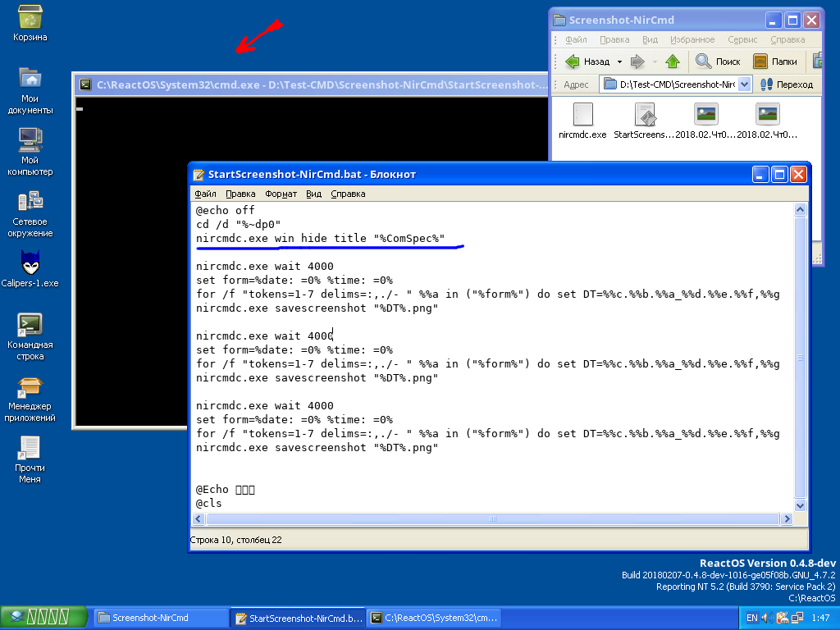Click the green Up folder arrow
Screen dimensions: 840x630
(673, 62)
